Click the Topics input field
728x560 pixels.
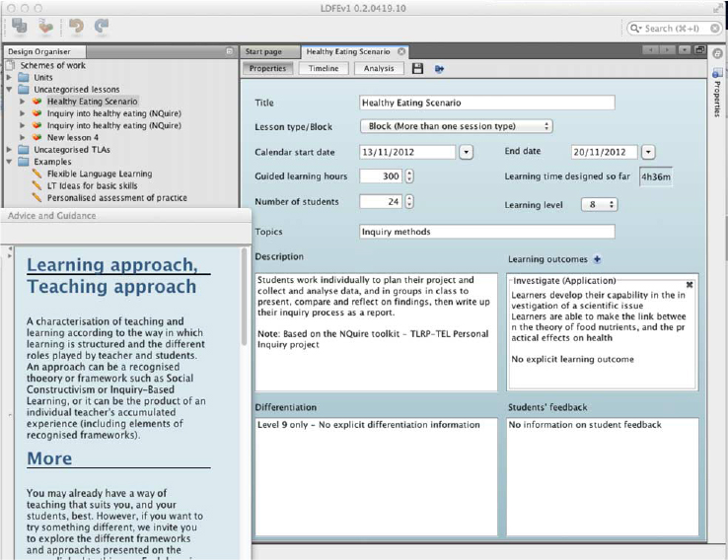[486, 232]
